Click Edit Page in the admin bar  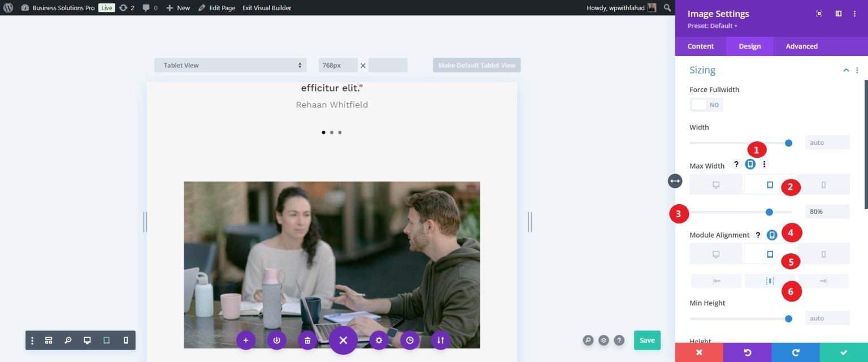pyautogui.click(x=217, y=8)
